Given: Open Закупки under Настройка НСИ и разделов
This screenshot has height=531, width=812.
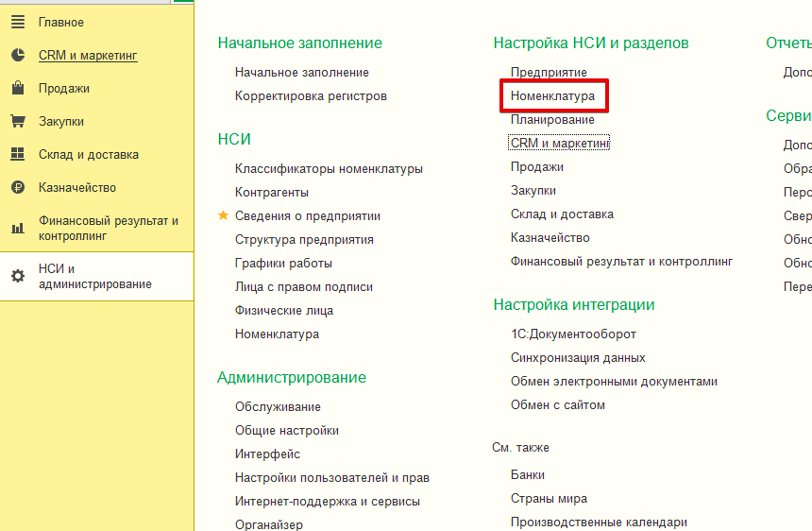Looking at the screenshot, I should [x=533, y=191].
